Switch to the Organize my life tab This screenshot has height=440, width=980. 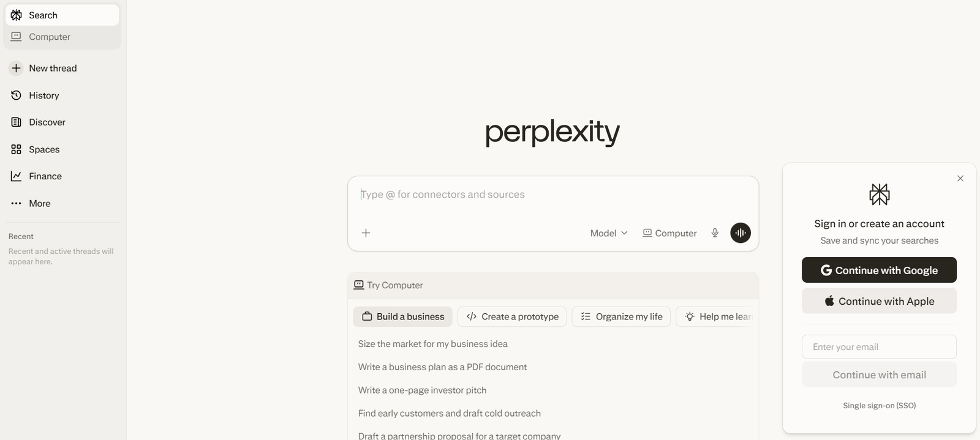(620, 316)
